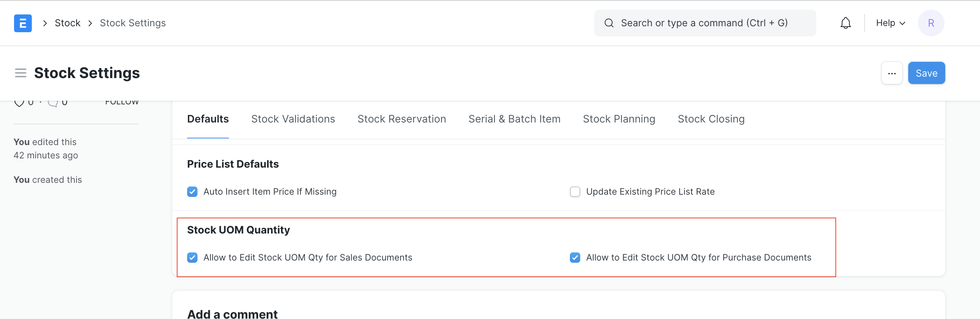Click the heart like icon
This screenshot has width=980, height=319.
19,103
